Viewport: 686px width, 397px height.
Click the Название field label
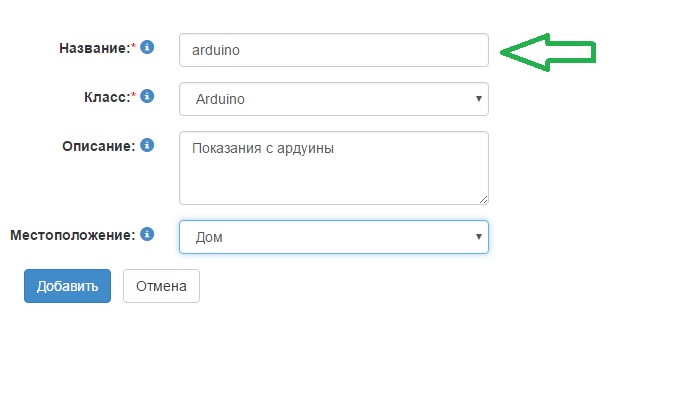(95, 48)
